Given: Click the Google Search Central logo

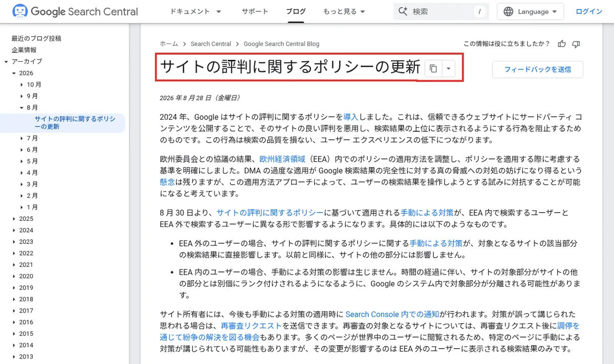Looking at the screenshot, I should (x=75, y=11).
